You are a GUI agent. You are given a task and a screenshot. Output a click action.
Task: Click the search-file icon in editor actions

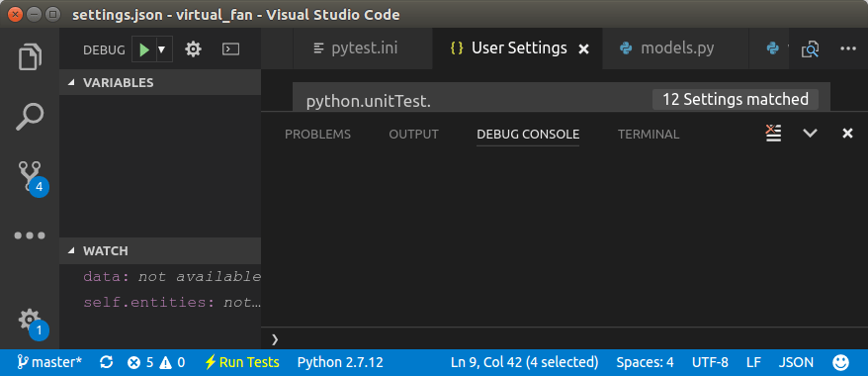810,49
